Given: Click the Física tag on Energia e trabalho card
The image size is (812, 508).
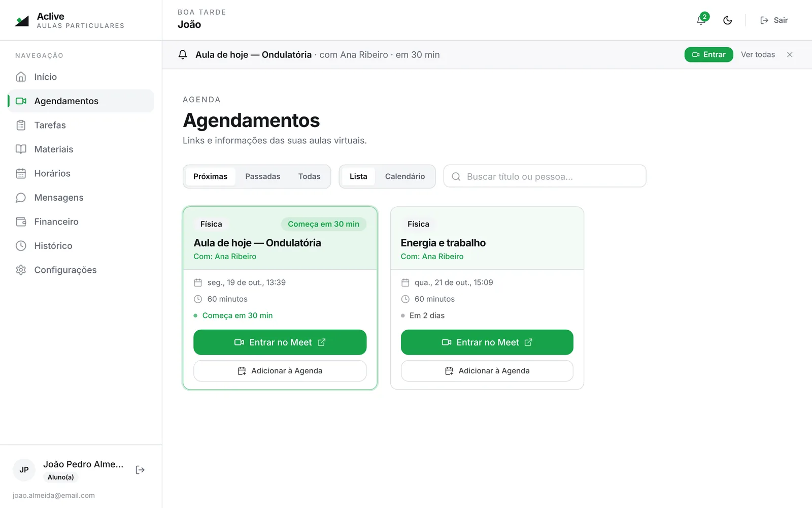Looking at the screenshot, I should tap(418, 224).
